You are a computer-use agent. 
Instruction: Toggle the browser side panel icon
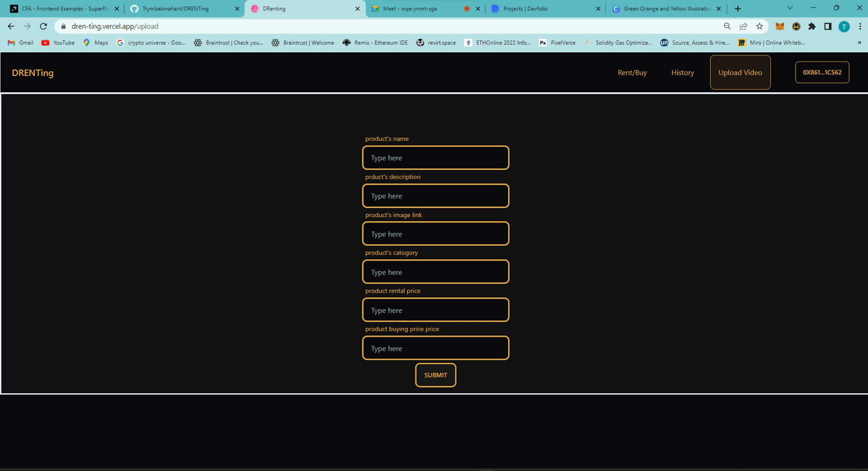coord(828,27)
